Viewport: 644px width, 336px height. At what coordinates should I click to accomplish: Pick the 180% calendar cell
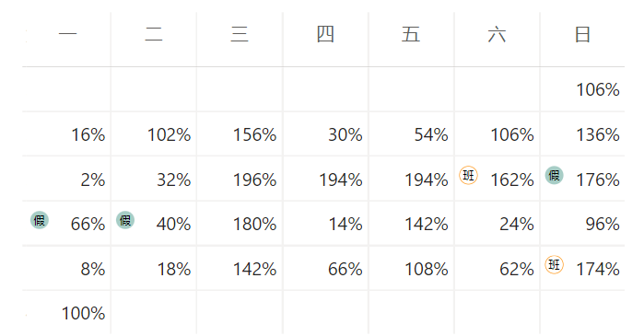pos(240,223)
